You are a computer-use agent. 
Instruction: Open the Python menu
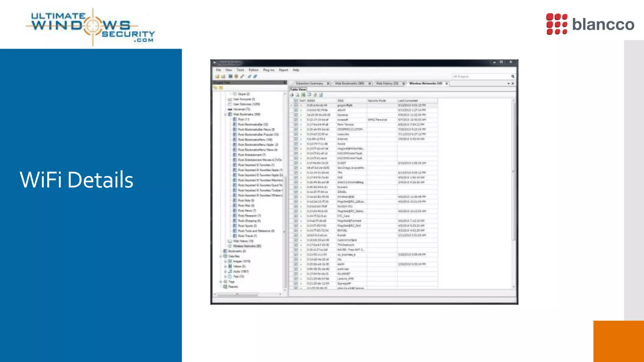point(253,70)
